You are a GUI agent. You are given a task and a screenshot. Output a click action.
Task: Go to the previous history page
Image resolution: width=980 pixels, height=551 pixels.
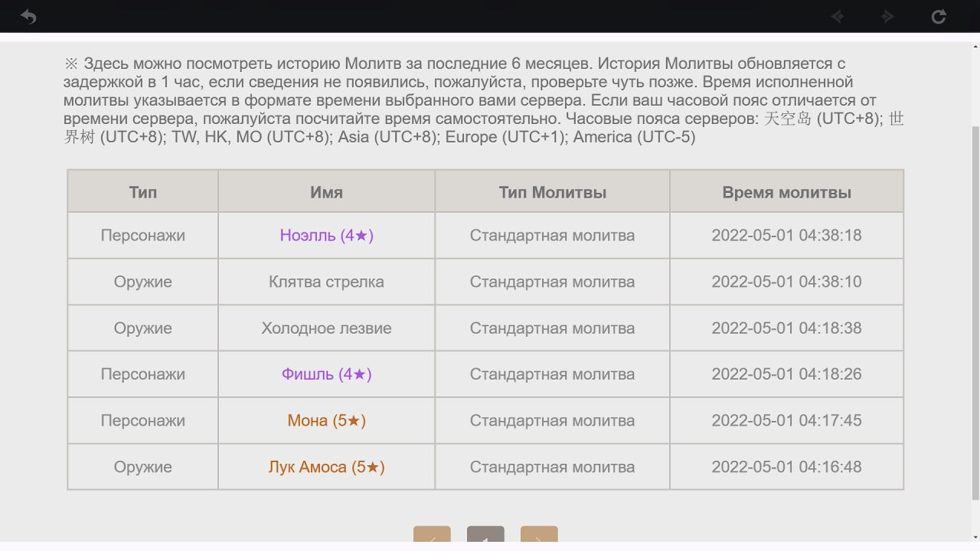click(432, 538)
